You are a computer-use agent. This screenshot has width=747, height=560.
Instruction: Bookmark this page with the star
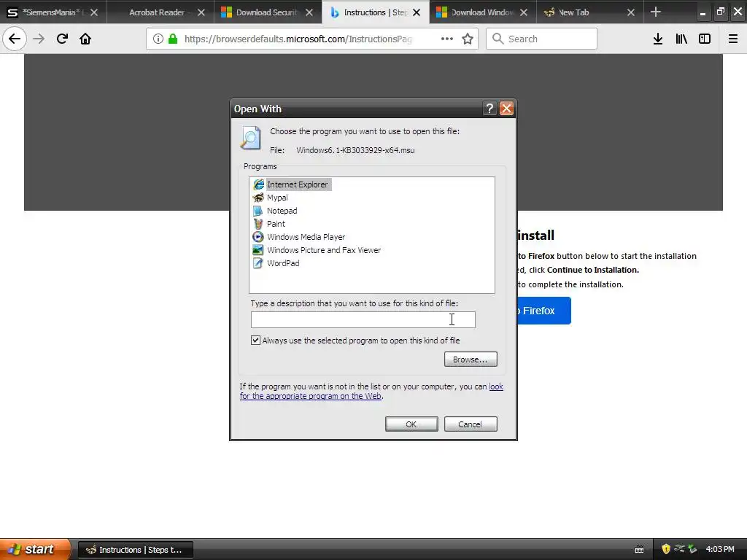pyautogui.click(x=468, y=39)
